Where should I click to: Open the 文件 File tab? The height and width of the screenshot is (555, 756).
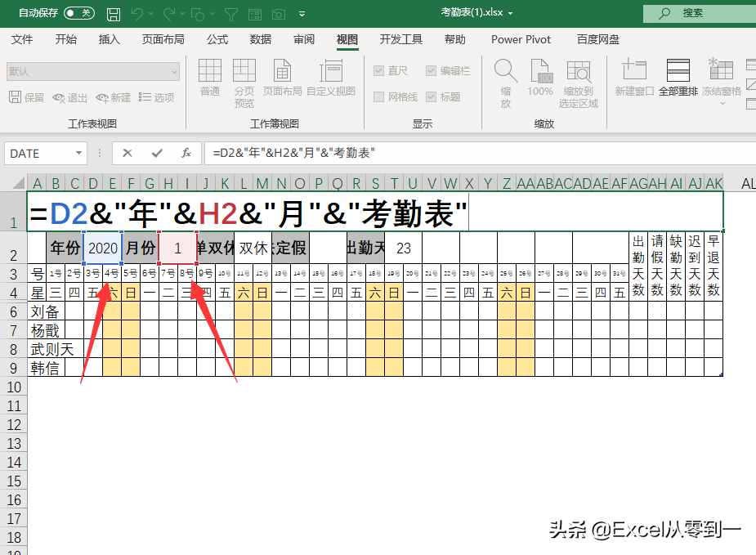pos(22,39)
